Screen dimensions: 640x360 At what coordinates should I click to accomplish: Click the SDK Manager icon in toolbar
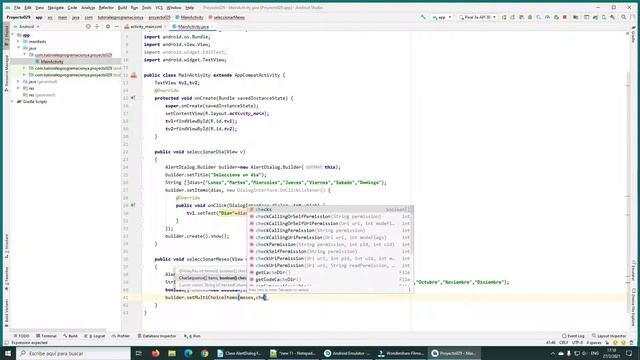613,17
